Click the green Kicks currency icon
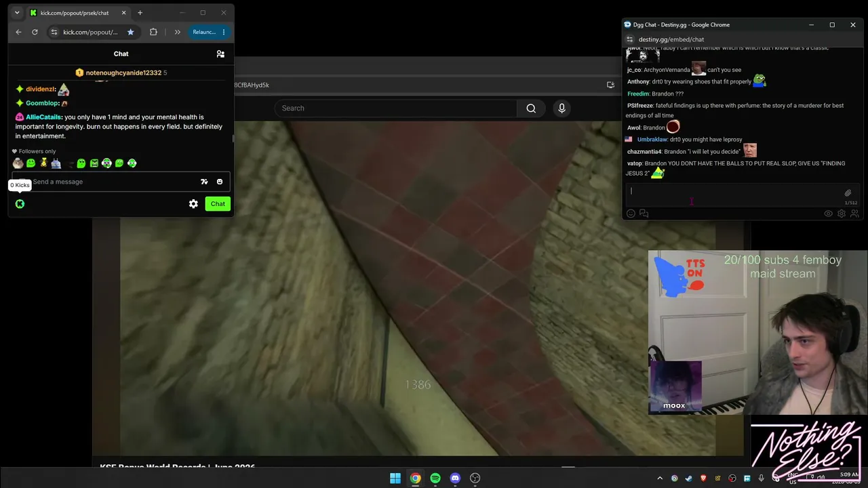This screenshot has width=868, height=488. pos(20,203)
